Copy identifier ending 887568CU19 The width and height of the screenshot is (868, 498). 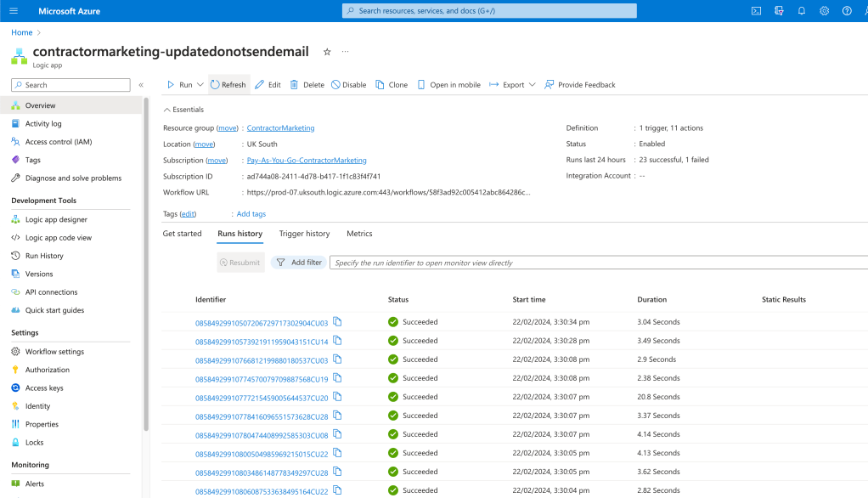(x=337, y=378)
